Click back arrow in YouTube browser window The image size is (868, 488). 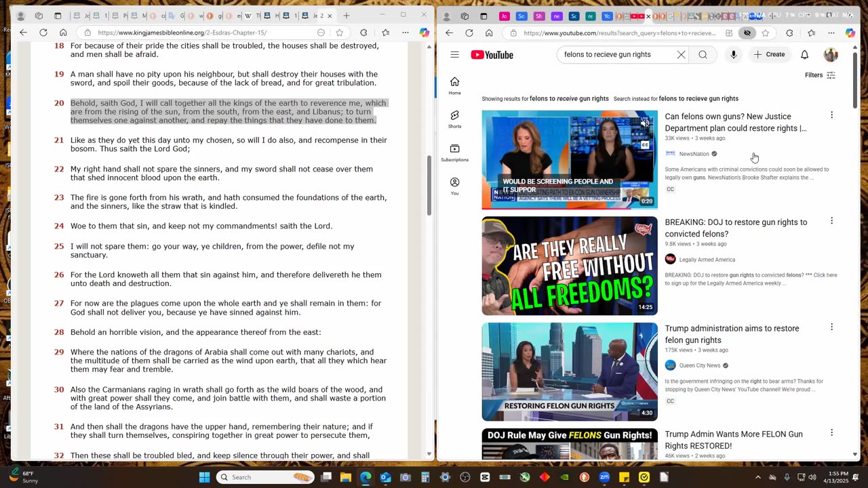[449, 33]
